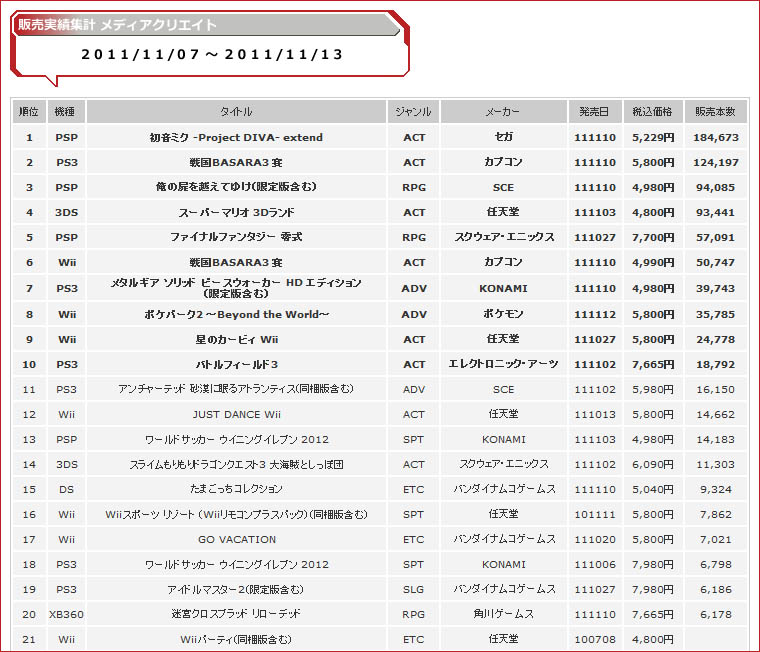Click the sales figure 124,197

click(x=716, y=163)
